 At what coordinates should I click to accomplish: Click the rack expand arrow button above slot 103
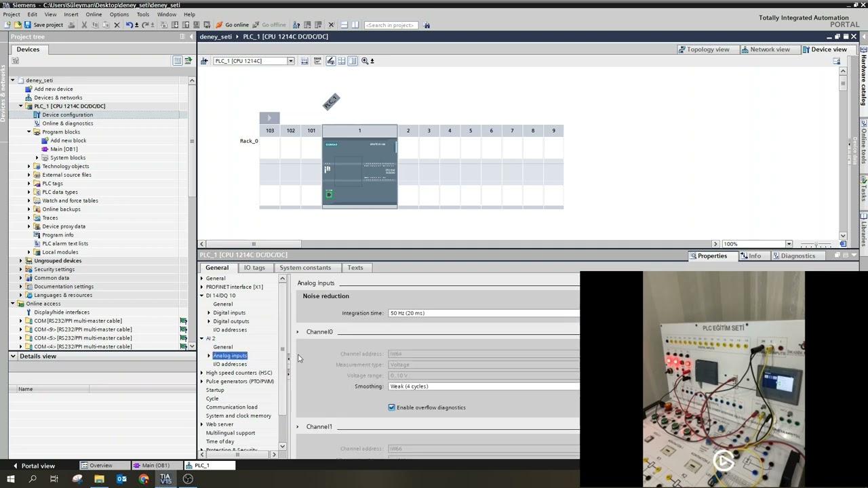(269, 118)
